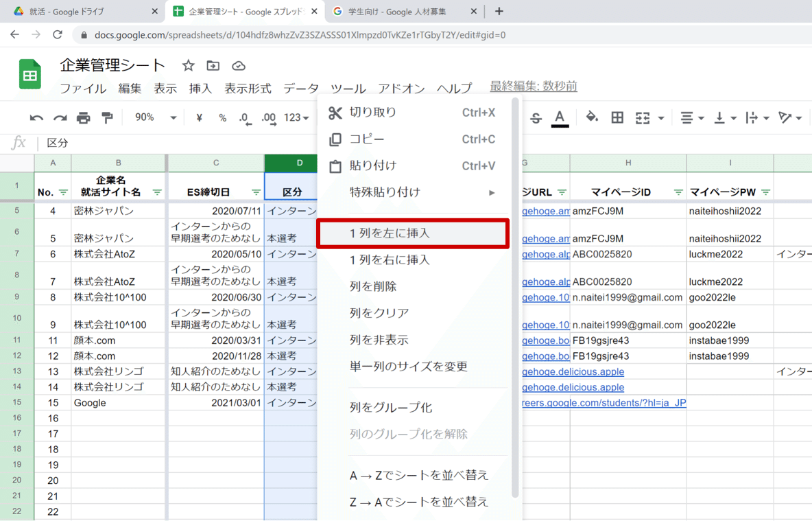Close the 企業管理シート browser tab

click(314, 12)
